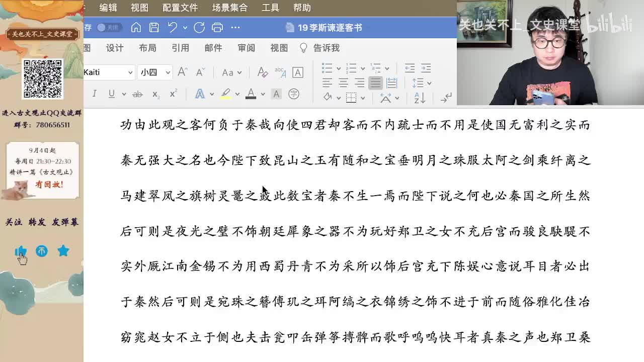Image resolution: width=644 pixels, height=362 pixels.
Task: Switch to the 设计 ribbon tab
Action: pos(115,48)
